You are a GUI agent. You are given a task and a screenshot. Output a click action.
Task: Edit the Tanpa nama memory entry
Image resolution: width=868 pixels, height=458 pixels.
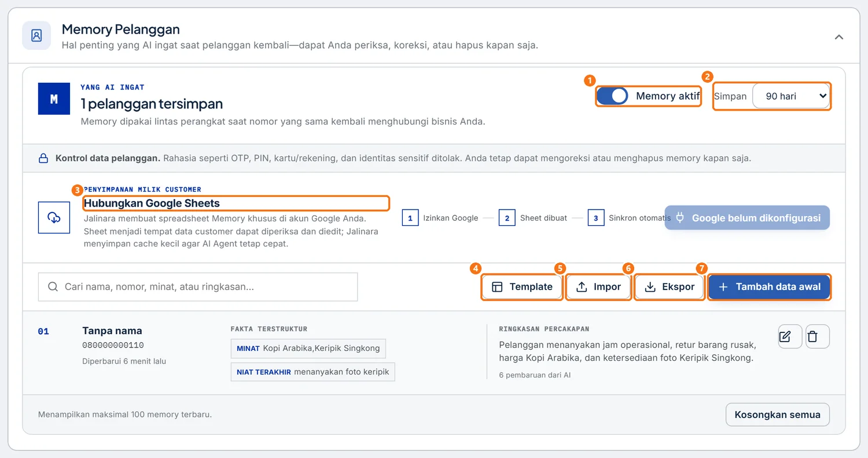pyautogui.click(x=790, y=336)
